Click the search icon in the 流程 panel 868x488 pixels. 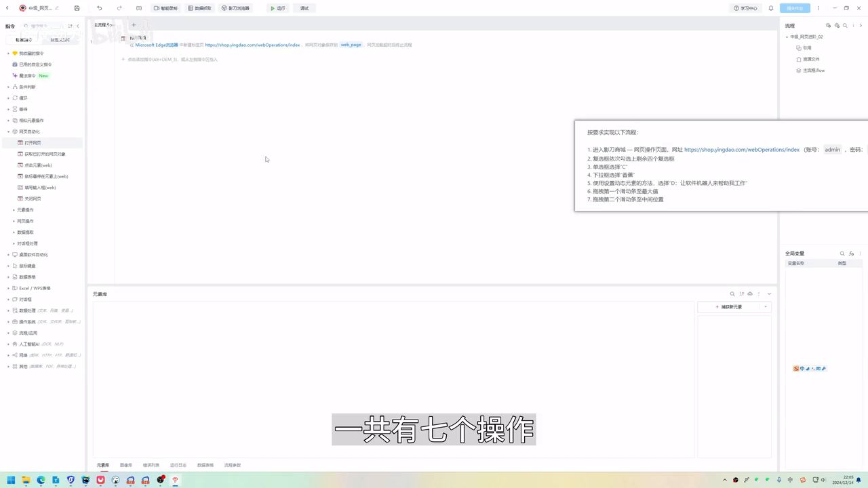point(845,24)
